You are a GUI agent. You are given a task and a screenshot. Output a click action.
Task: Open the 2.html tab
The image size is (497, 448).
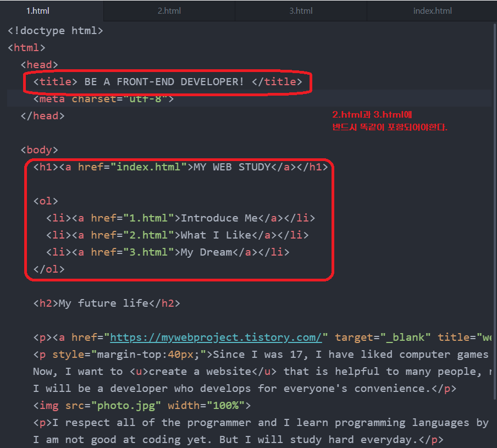[x=169, y=11]
